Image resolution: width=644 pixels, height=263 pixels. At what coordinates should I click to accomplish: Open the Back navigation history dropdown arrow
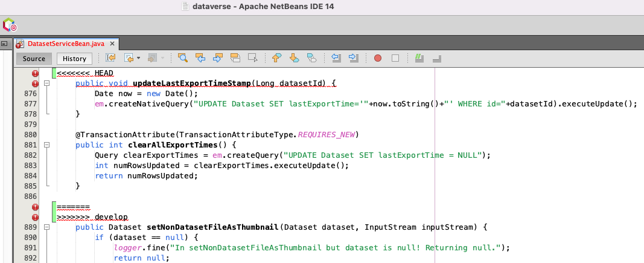[138, 58]
